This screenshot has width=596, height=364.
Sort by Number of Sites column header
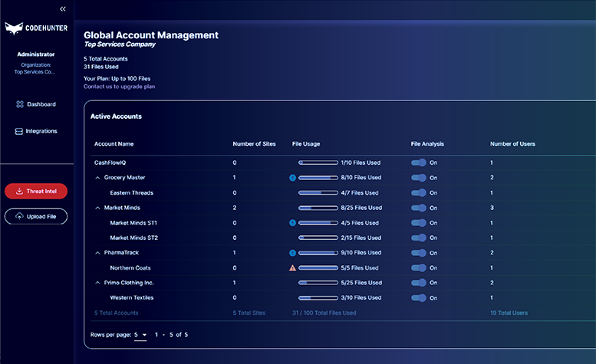255,144
